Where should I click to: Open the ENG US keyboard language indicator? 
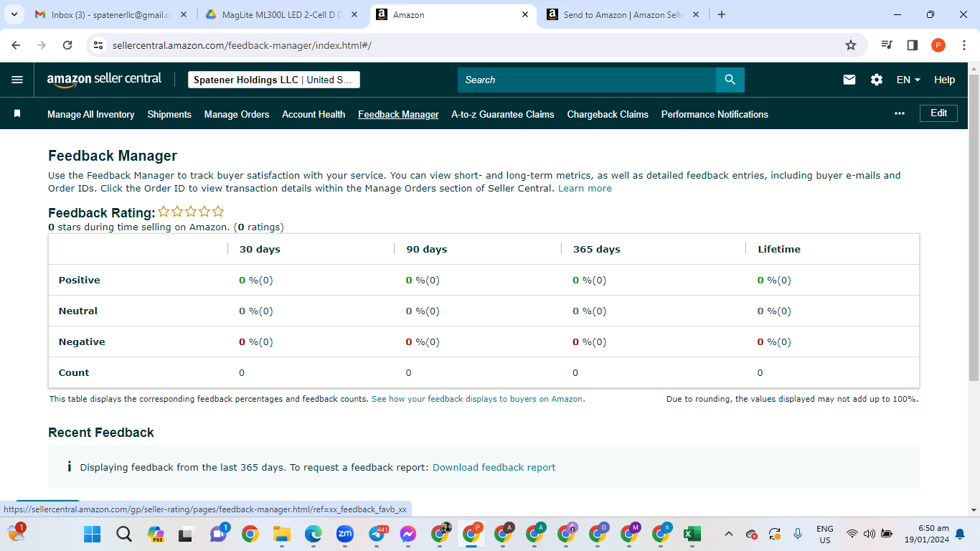point(825,534)
